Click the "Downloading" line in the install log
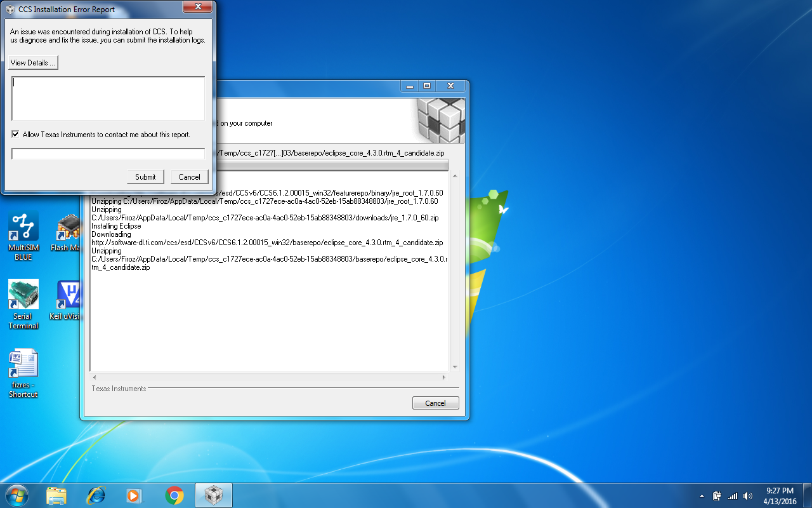The width and height of the screenshot is (812, 508). pos(111,234)
